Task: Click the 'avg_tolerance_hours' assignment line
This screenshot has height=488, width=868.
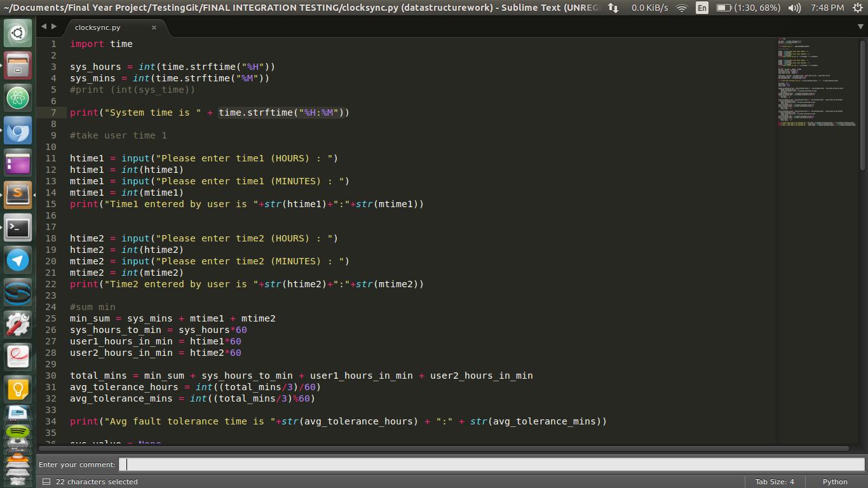Action: pos(195,387)
